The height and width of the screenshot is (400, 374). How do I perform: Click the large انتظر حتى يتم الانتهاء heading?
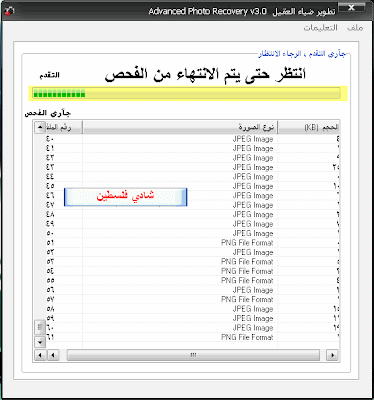(205, 74)
